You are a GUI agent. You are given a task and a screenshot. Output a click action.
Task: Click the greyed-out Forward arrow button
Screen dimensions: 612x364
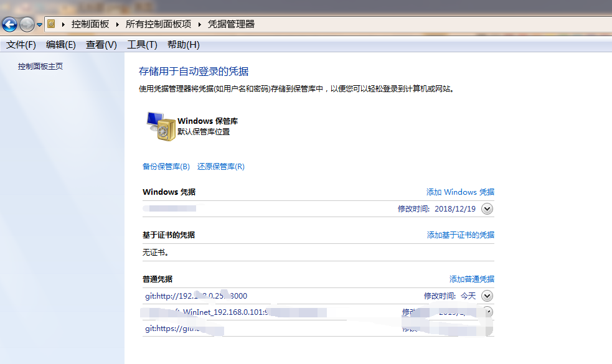(27, 25)
